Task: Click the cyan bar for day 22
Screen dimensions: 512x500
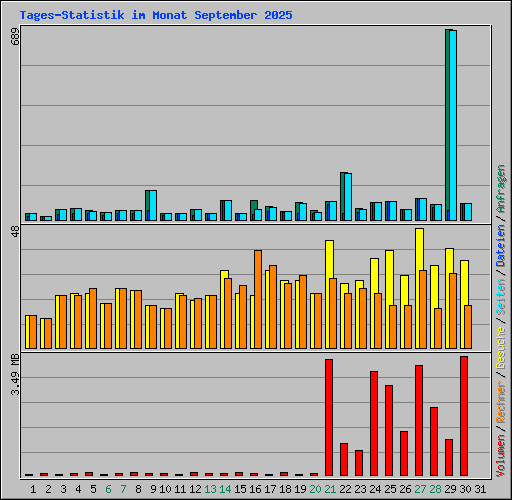Action: [x=348, y=197]
